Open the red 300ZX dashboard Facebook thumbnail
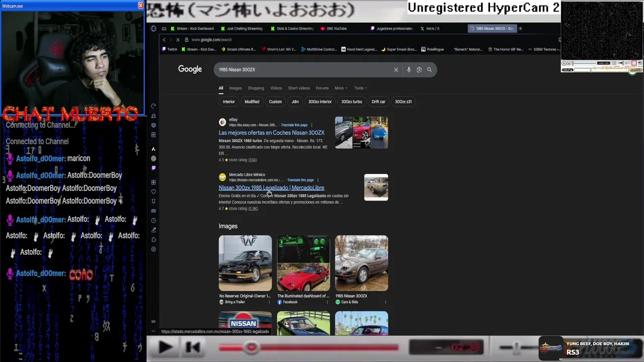The height and width of the screenshot is (362, 644). (x=303, y=263)
